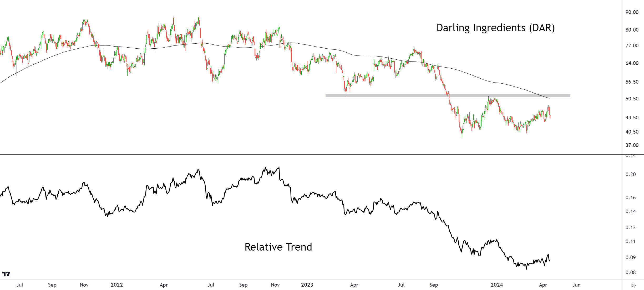Select the Relative Trend label text

pos(278,247)
